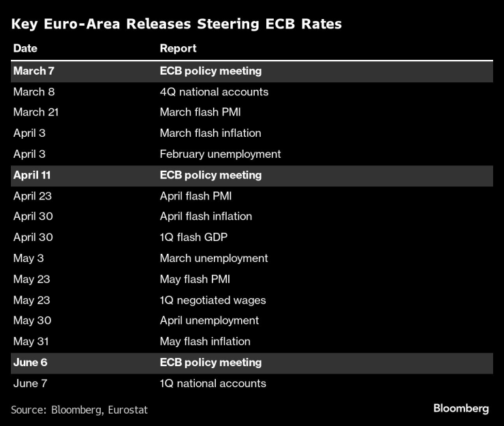Screen dimensions: 504x426
Task: Click the March 7 date cell
Action: [29, 71]
